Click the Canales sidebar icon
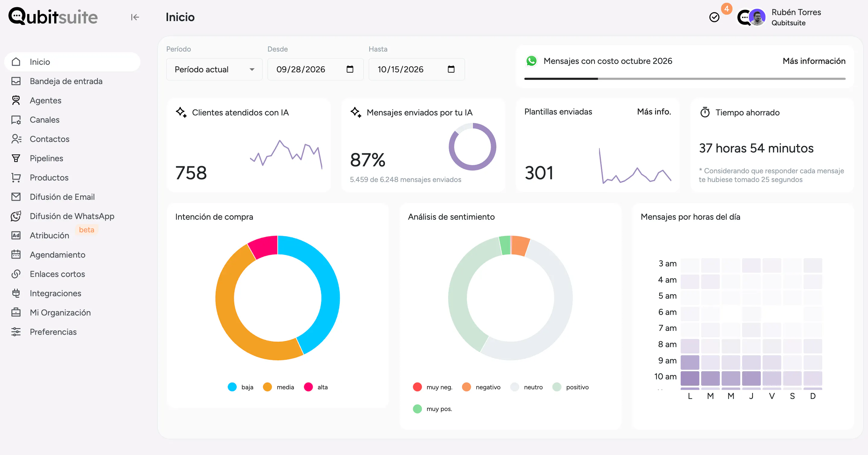Image resolution: width=868 pixels, height=455 pixels. click(16, 120)
